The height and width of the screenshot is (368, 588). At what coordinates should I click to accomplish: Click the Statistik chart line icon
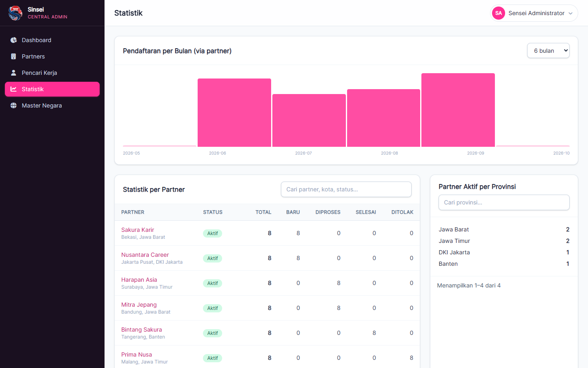[13, 89]
